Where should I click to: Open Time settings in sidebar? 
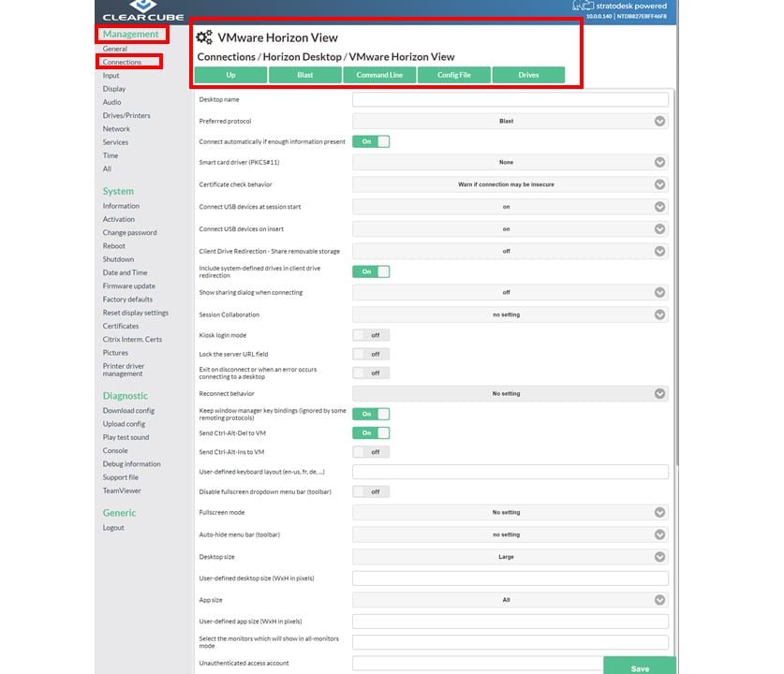point(111,156)
